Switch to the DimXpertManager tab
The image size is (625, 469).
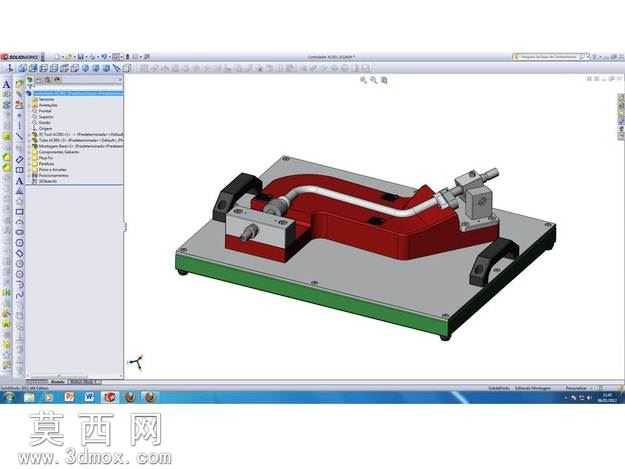pos(57,80)
